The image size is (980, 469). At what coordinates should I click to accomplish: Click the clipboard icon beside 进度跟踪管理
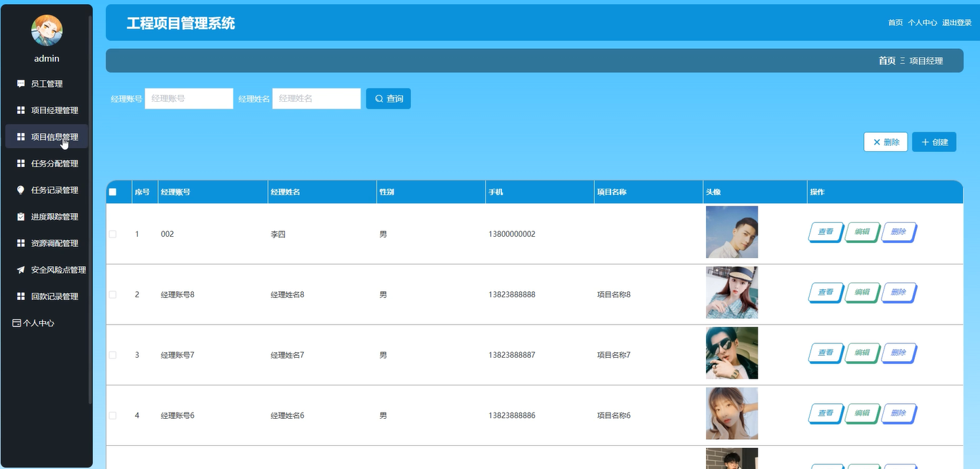pyautogui.click(x=21, y=217)
